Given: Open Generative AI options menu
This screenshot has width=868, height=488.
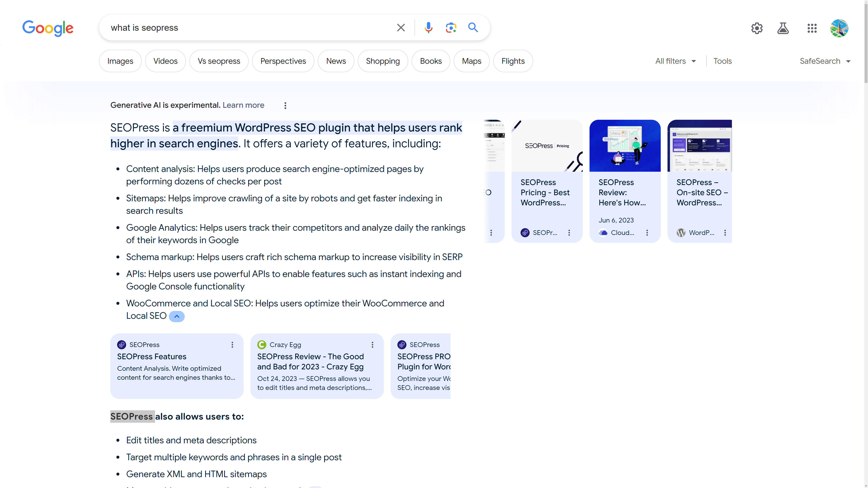Looking at the screenshot, I should tap(285, 106).
